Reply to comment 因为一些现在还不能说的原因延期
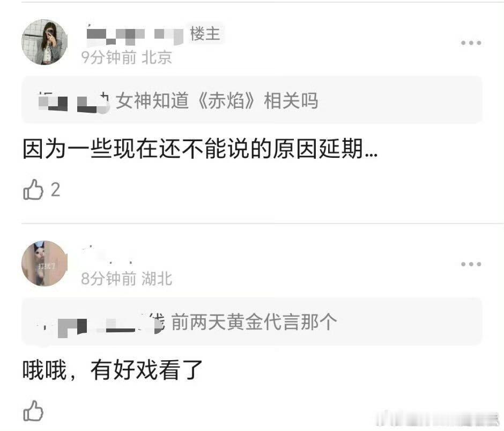 click(x=200, y=149)
